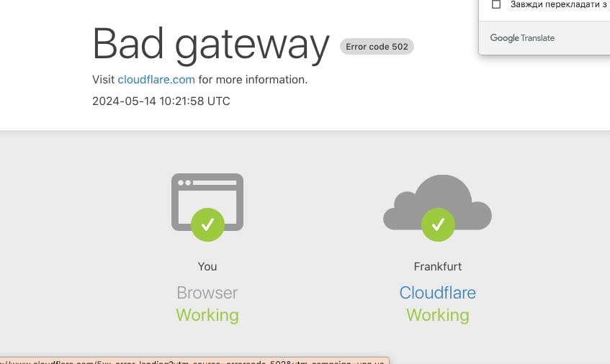610x364 pixels.
Task: Open the cloudflare.com link
Action: pyautogui.click(x=156, y=80)
